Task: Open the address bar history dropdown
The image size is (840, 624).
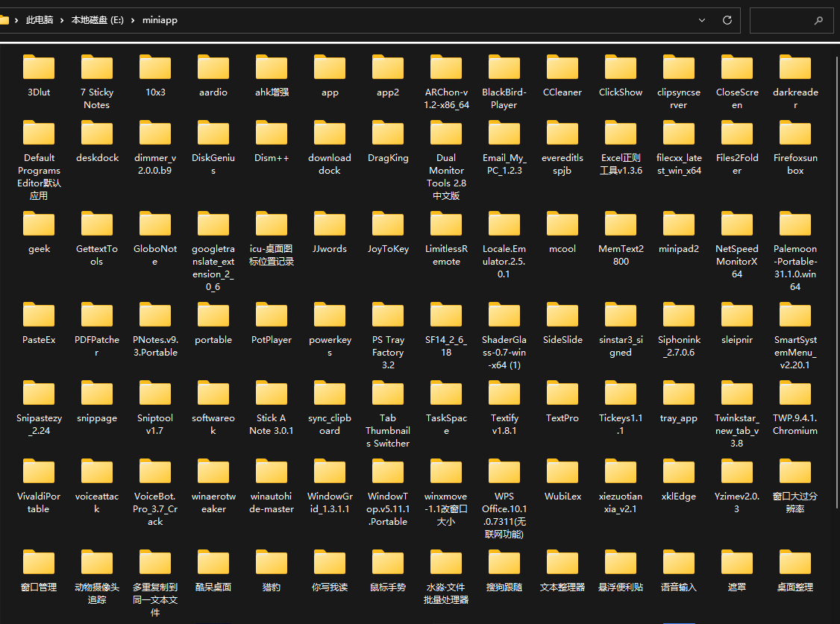Action: click(702, 20)
